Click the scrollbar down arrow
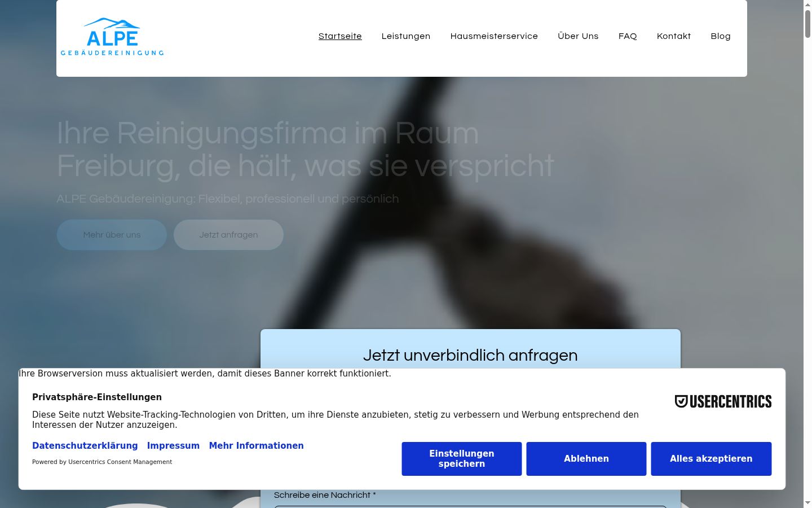 (807, 503)
